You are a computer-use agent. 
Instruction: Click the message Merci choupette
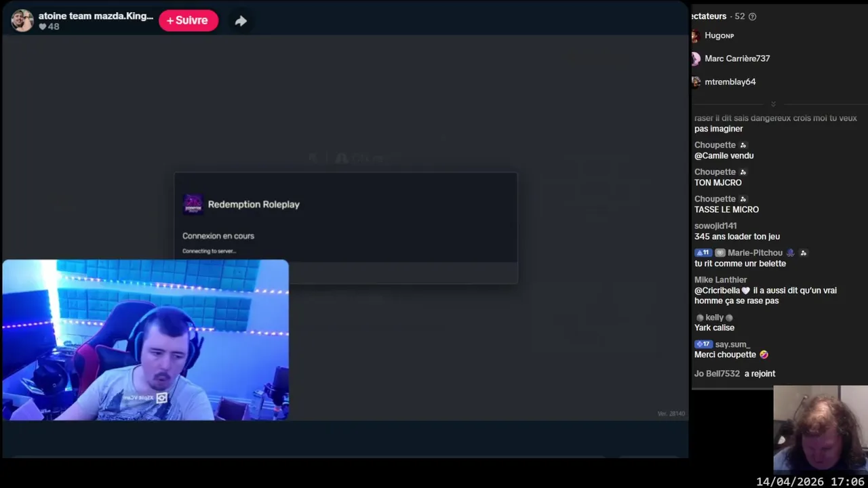pos(731,354)
